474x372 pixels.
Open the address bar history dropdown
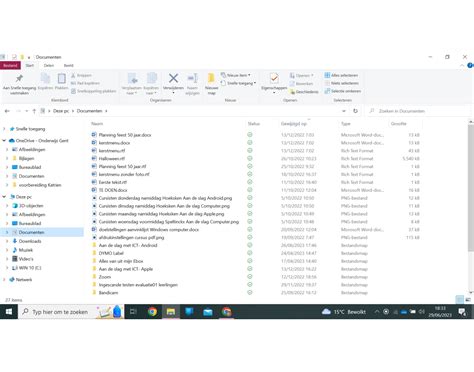coord(344,111)
